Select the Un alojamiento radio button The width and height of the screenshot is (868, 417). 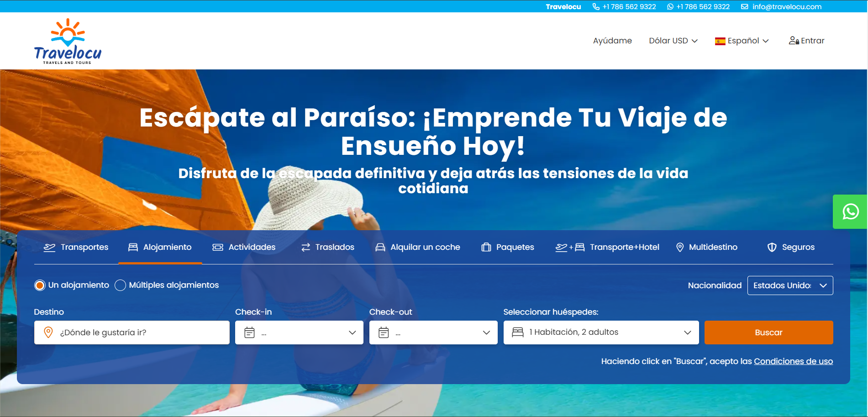pos(40,285)
